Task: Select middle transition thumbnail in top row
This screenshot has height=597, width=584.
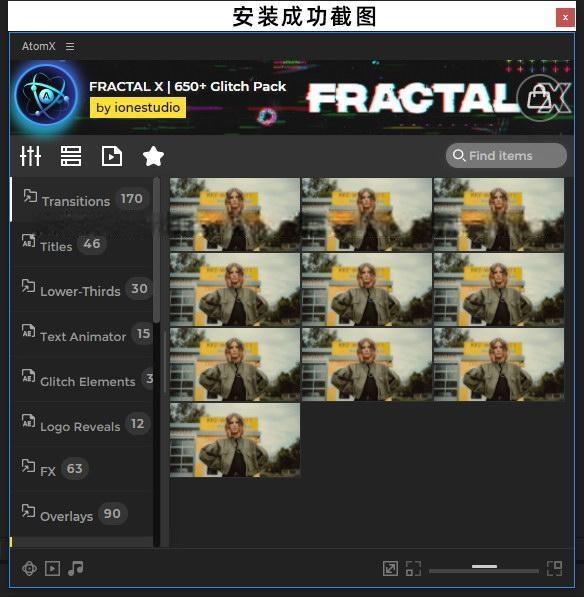Action: 367,215
